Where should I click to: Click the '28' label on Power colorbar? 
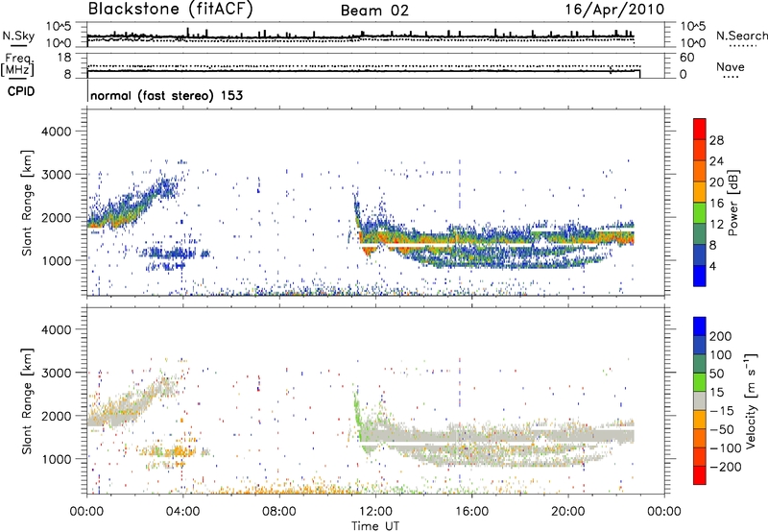[716, 140]
